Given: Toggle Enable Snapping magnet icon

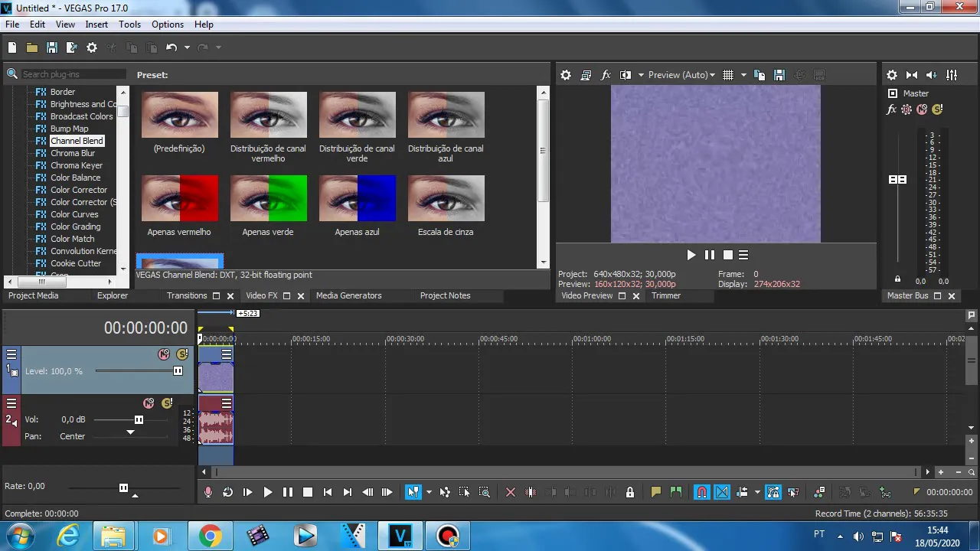Looking at the screenshot, I should pos(702,492).
